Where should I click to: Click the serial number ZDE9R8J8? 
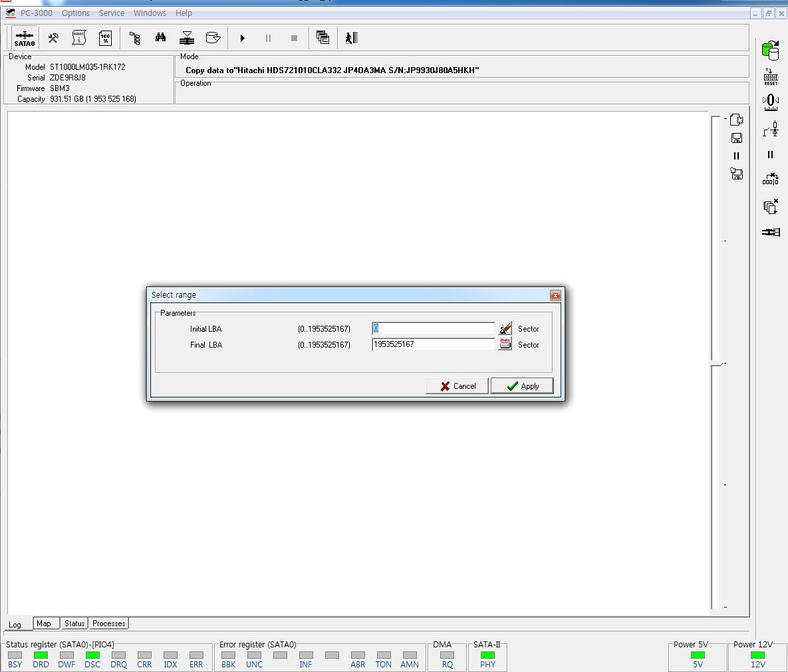67,77
